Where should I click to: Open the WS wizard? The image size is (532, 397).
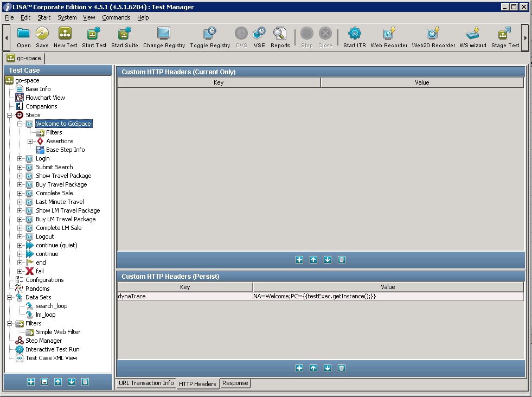[473, 33]
